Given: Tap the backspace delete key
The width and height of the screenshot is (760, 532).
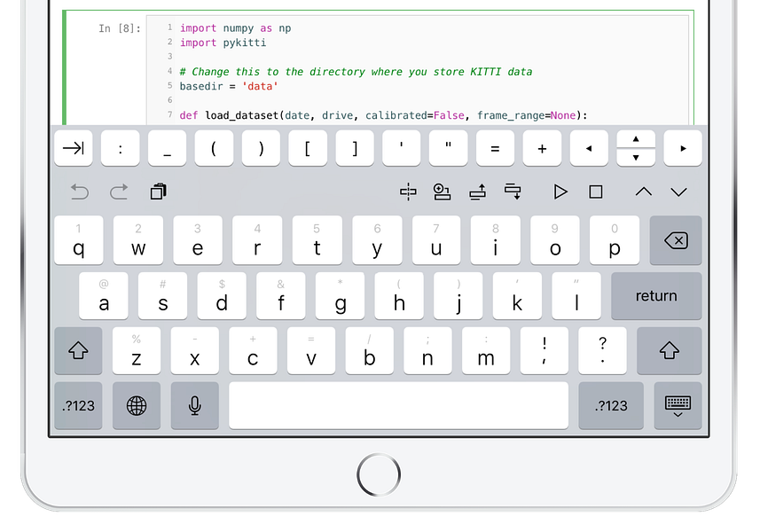Looking at the screenshot, I should [676, 240].
